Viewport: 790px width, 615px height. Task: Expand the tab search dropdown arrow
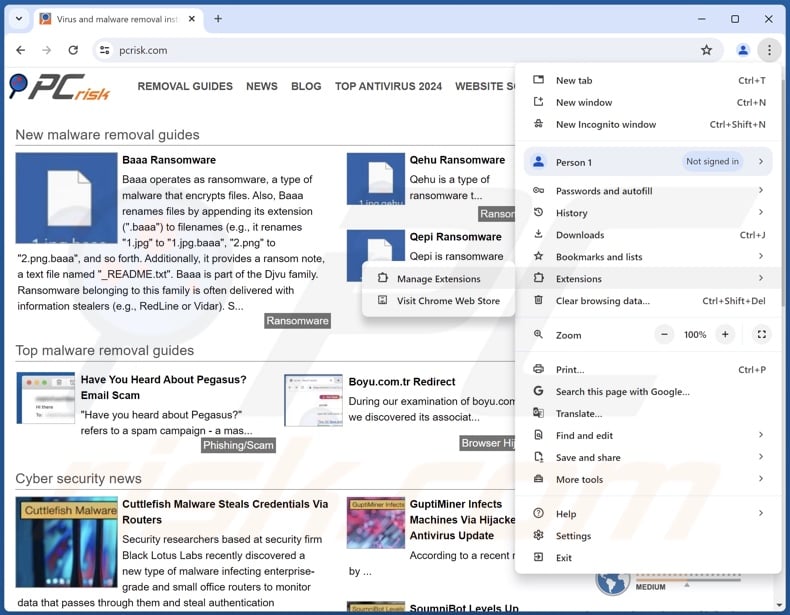pyautogui.click(x=20, y=19)
